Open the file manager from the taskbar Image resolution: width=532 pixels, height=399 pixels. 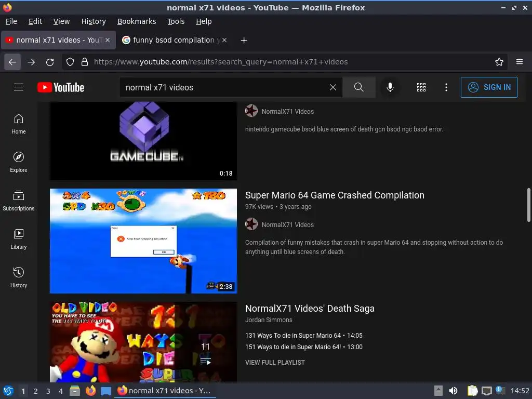75,391
